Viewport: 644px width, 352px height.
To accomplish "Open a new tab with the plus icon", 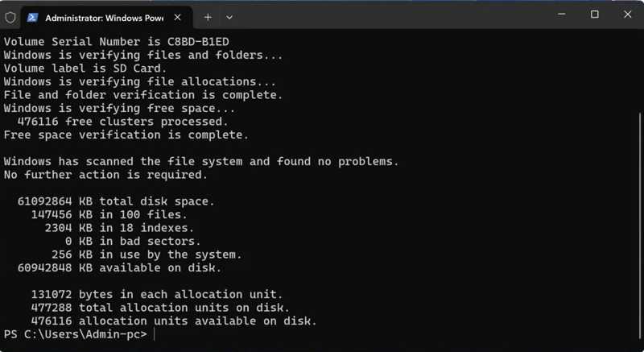I will pyautogui.click(x=208, y=17).
